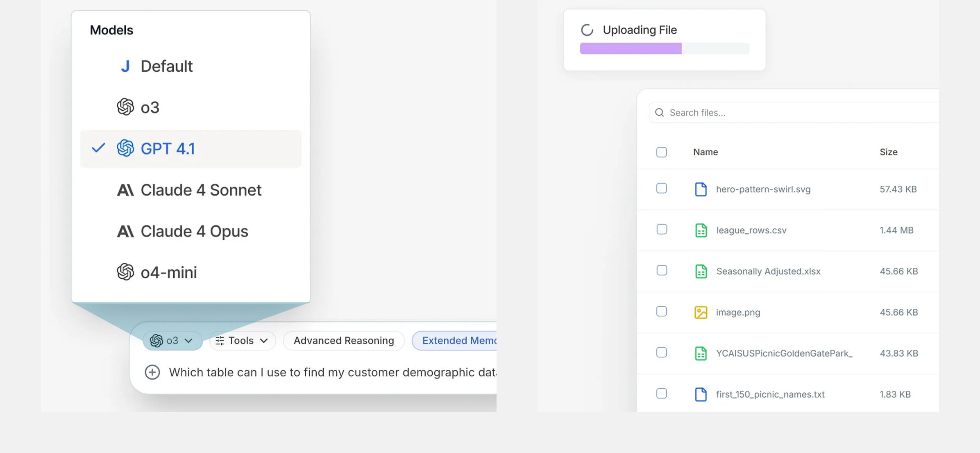Click the Search files input field
Image resolution: width=980 pixels, height=453 pixels.
coord(794,112)
